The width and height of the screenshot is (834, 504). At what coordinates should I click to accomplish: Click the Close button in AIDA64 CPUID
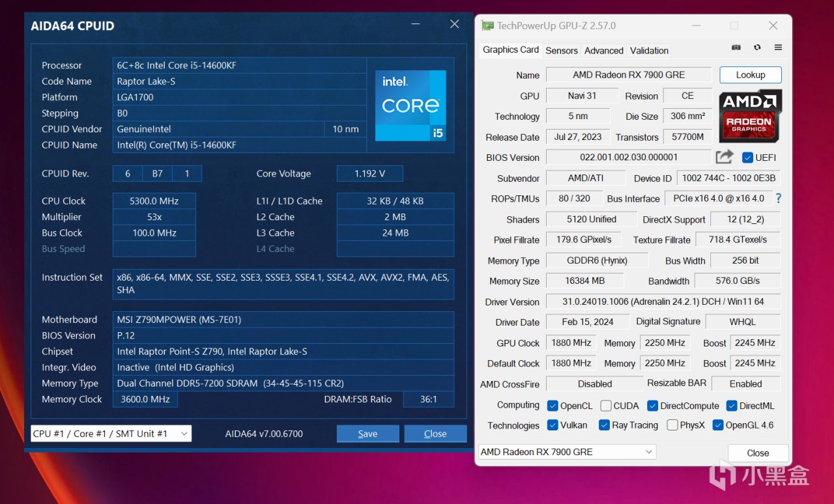coord(435,434)
